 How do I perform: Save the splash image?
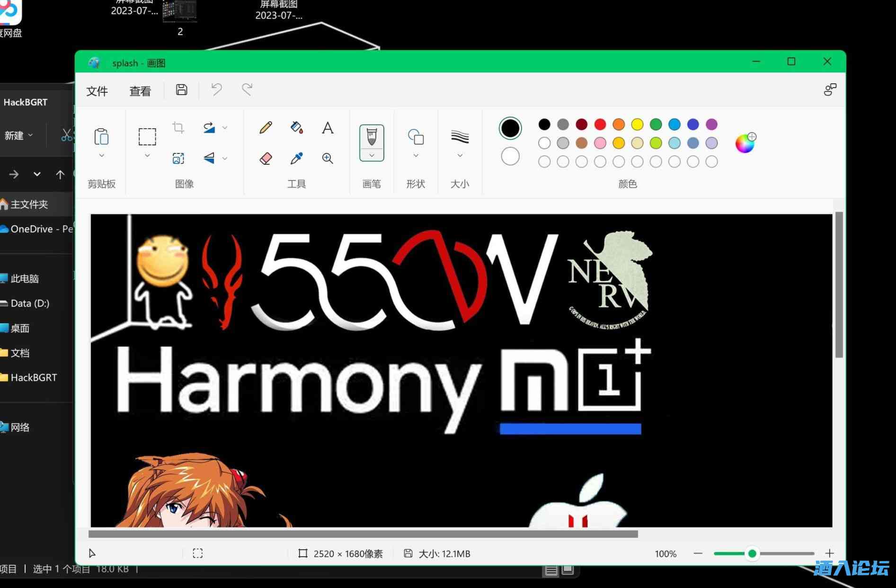[x=181, y=90]
